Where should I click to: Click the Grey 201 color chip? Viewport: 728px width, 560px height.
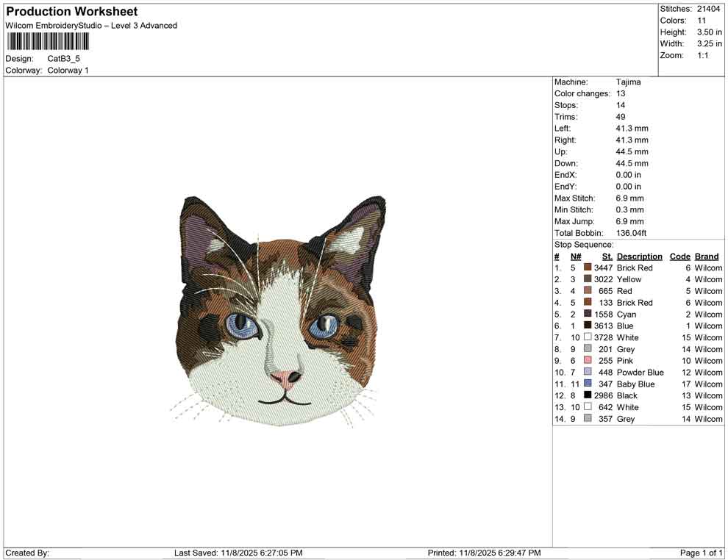click(x=588, y=349)
